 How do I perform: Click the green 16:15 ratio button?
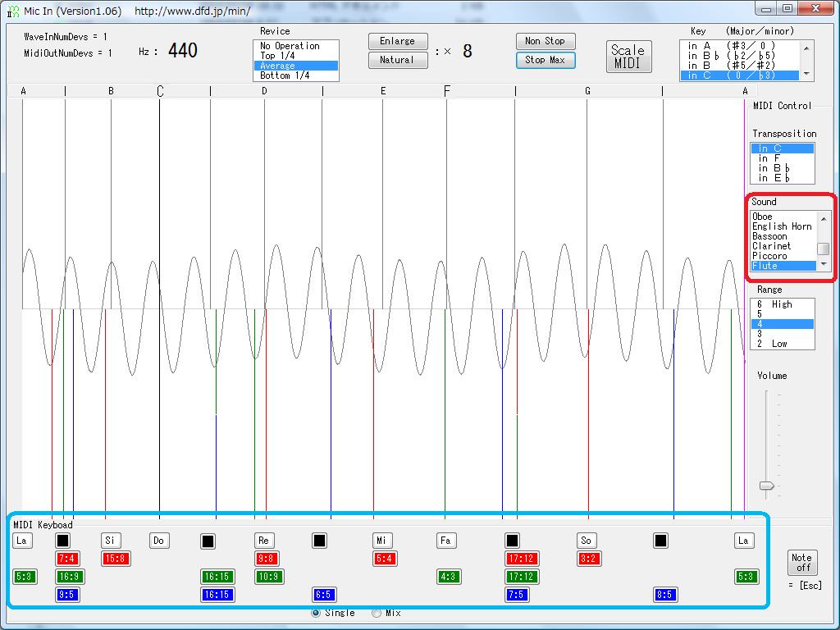[217, 577]
